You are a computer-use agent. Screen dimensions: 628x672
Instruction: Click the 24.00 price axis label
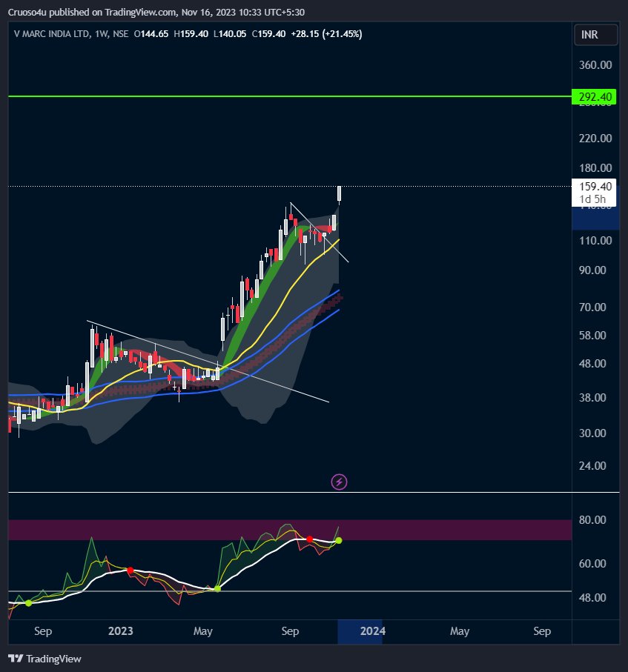tap(592, 466)
